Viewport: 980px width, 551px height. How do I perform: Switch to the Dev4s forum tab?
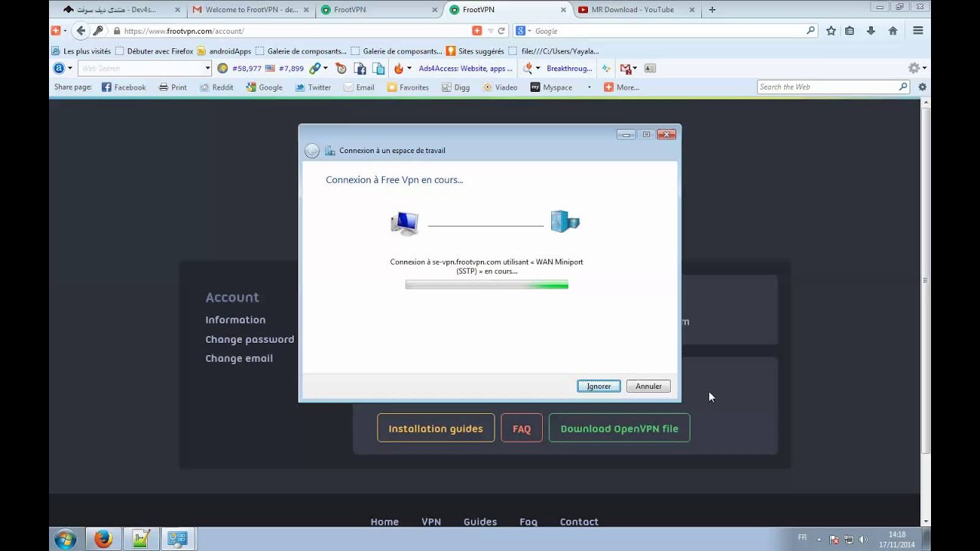tap(116, 10)
